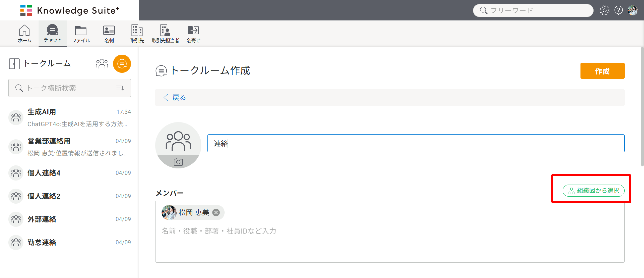Image resolution: width=644 pixels, height=278 pixels.
Task: Click the group avatar icon of 外部連絡
Action: pos(16,219)
